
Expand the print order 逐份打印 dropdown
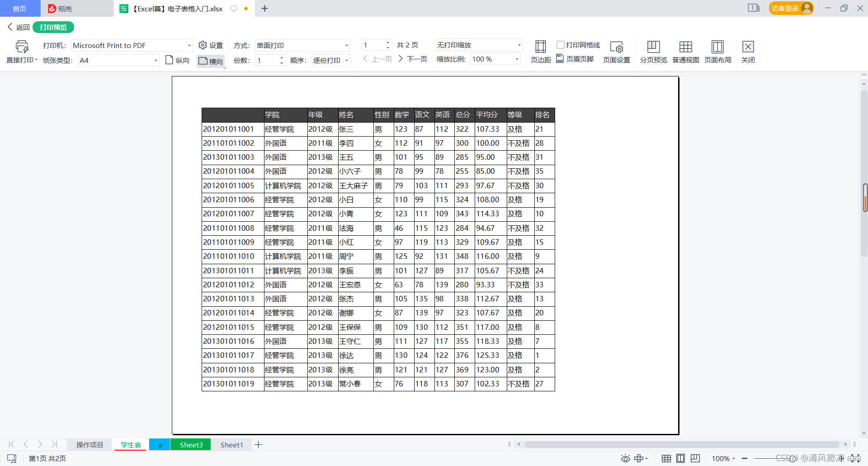347,60
